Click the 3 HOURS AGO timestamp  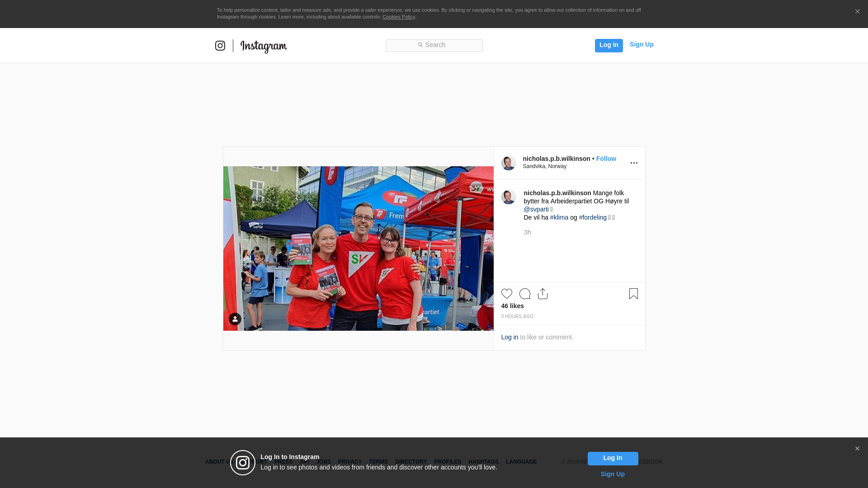[x=517, y=317]
